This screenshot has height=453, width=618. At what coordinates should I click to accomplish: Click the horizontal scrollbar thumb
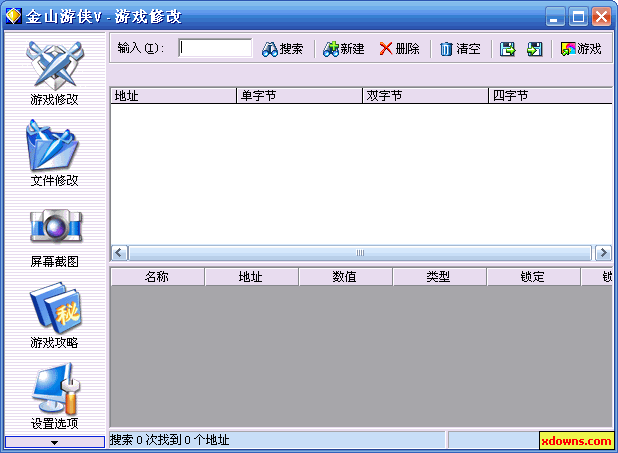click(x=360, y=253)
